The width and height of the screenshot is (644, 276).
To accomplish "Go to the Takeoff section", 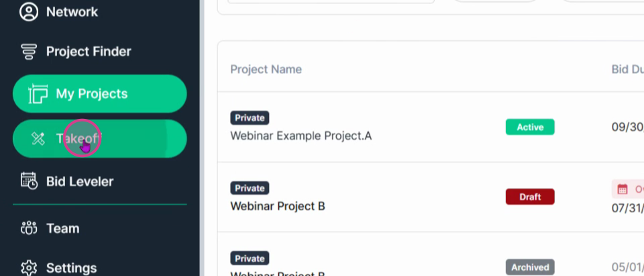I will 100,138.
